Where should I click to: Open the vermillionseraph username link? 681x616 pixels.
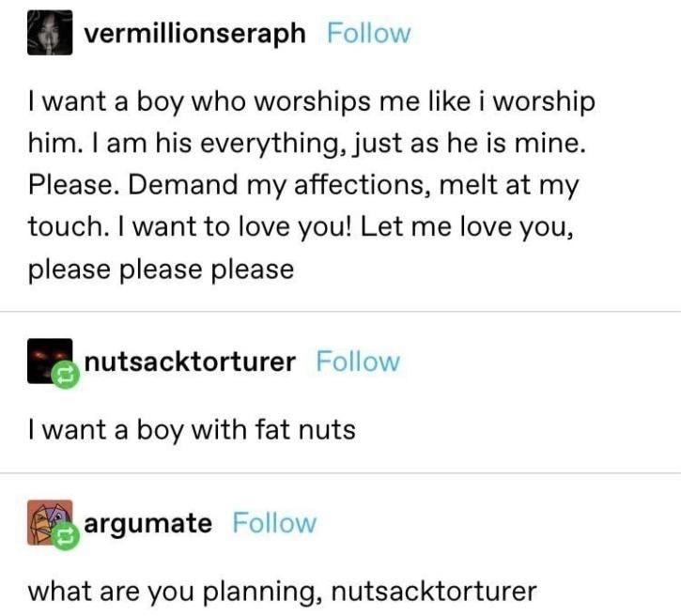(194, 34)
